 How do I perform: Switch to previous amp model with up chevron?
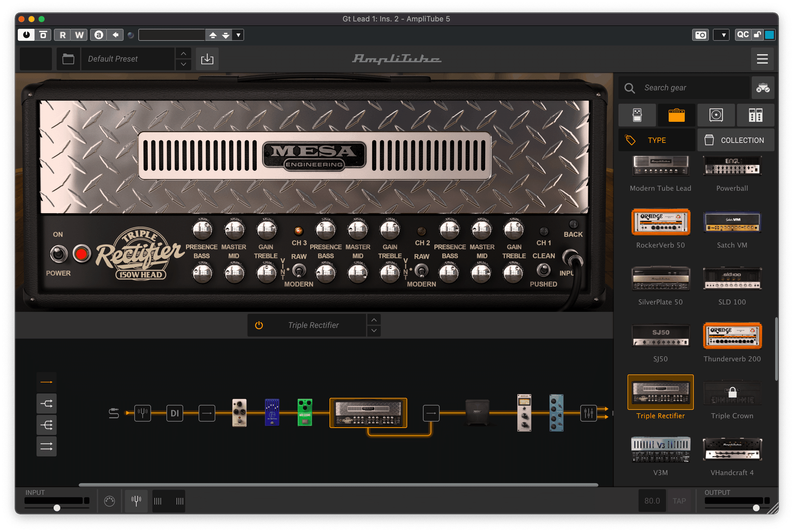[374, 320]
